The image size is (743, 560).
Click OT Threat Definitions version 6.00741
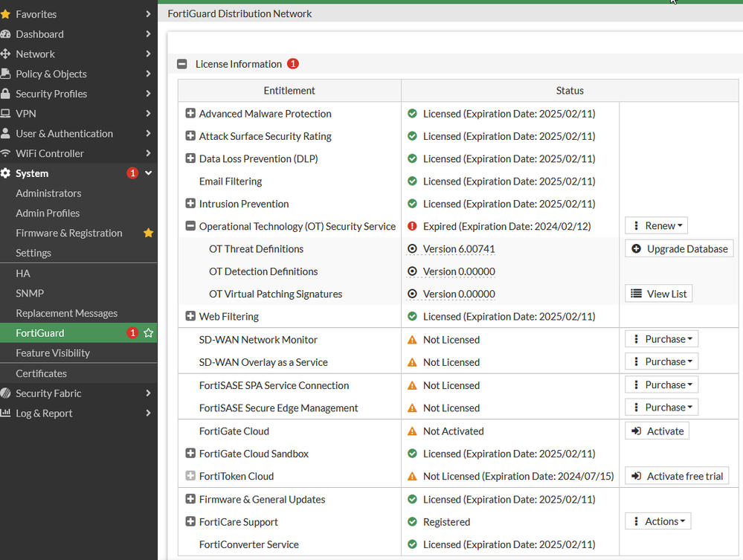(458, 249)
